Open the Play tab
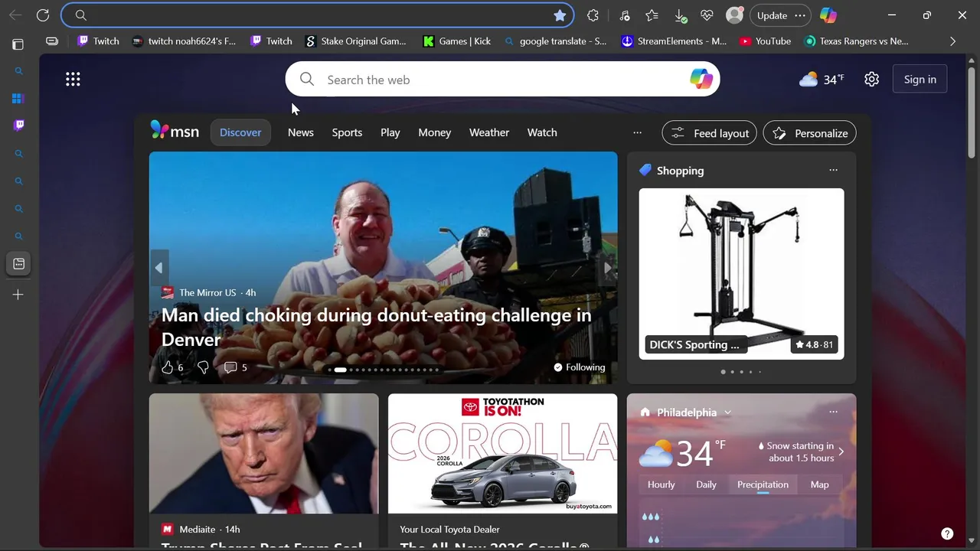 (x=390, y=132)
